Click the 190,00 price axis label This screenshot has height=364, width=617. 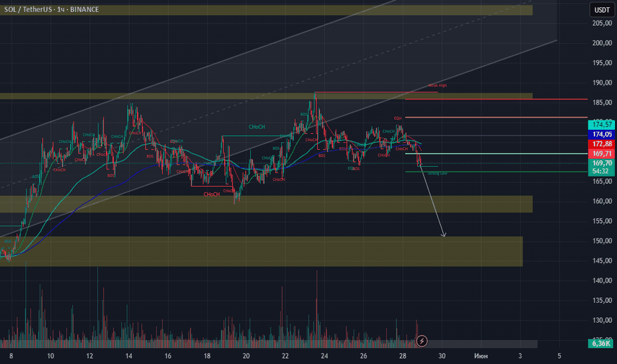[x=602, y=83]
